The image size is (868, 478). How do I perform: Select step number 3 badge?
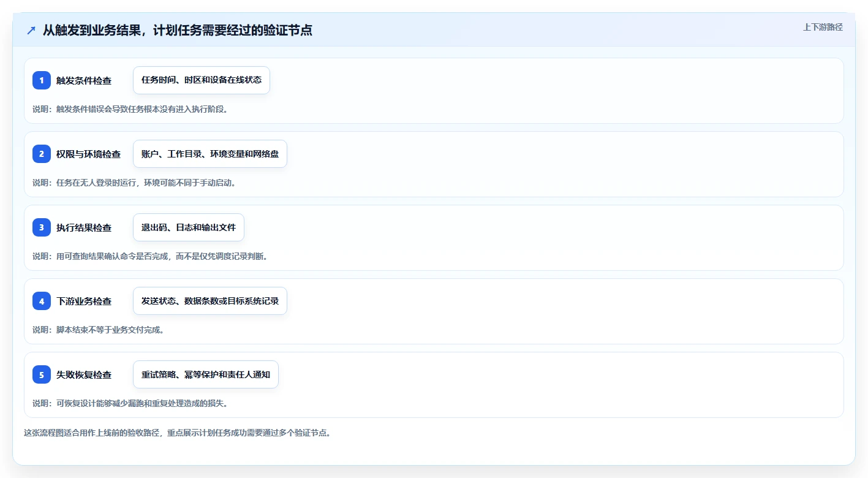click(x=42, y=227)
